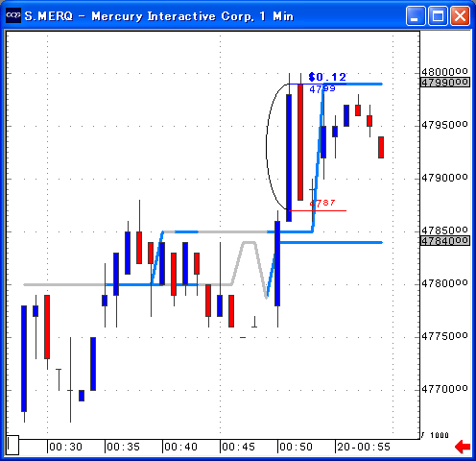Image resolution: width=476 pixels, height=461 pixels.
Task: Click the 00:45 time axis label
Action: (238, 447)
